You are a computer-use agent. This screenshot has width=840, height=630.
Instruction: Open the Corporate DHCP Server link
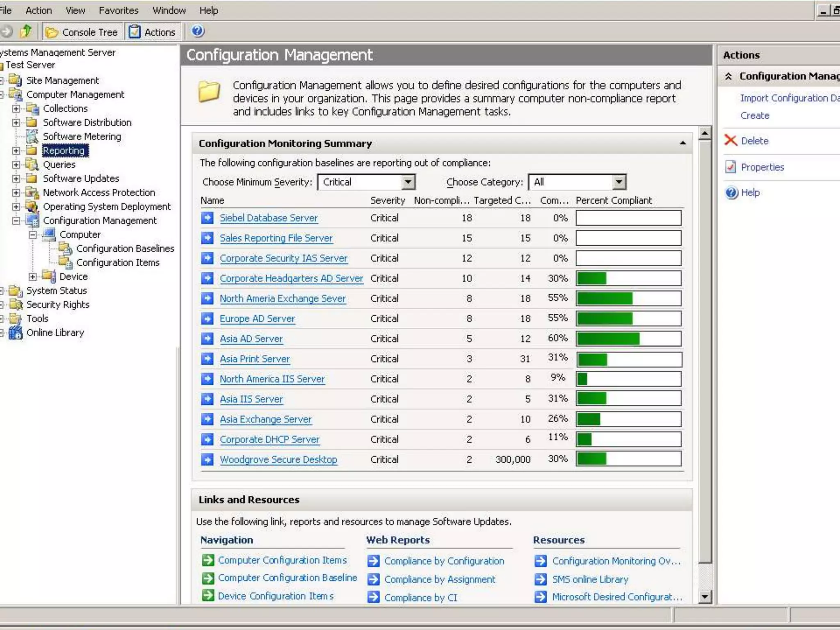[269, 439]
